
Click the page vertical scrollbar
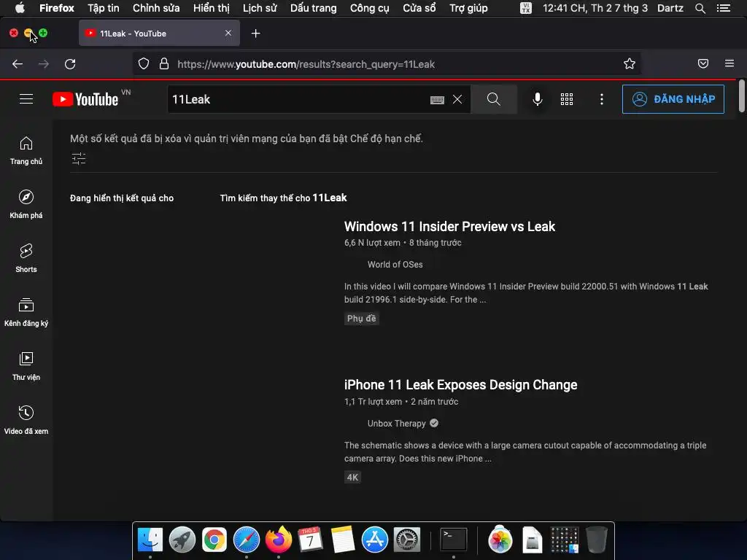click(742, 97)
